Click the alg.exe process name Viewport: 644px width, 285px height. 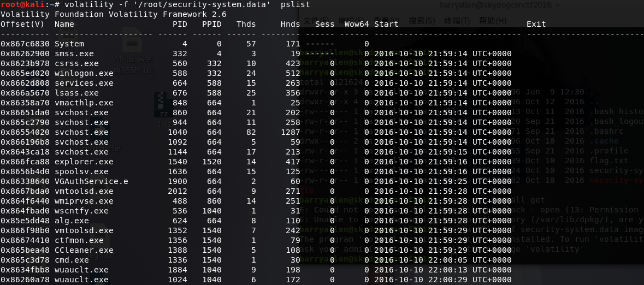[72, 221]
